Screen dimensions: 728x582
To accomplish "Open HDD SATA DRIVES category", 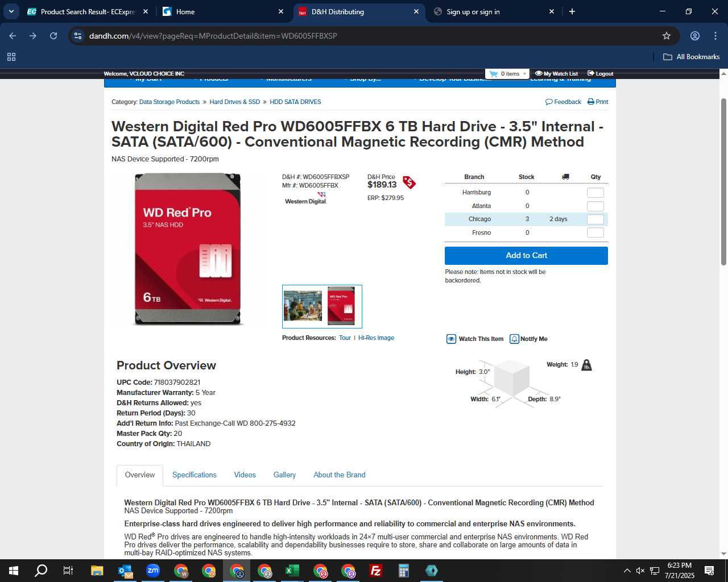I will coord(295,102).
